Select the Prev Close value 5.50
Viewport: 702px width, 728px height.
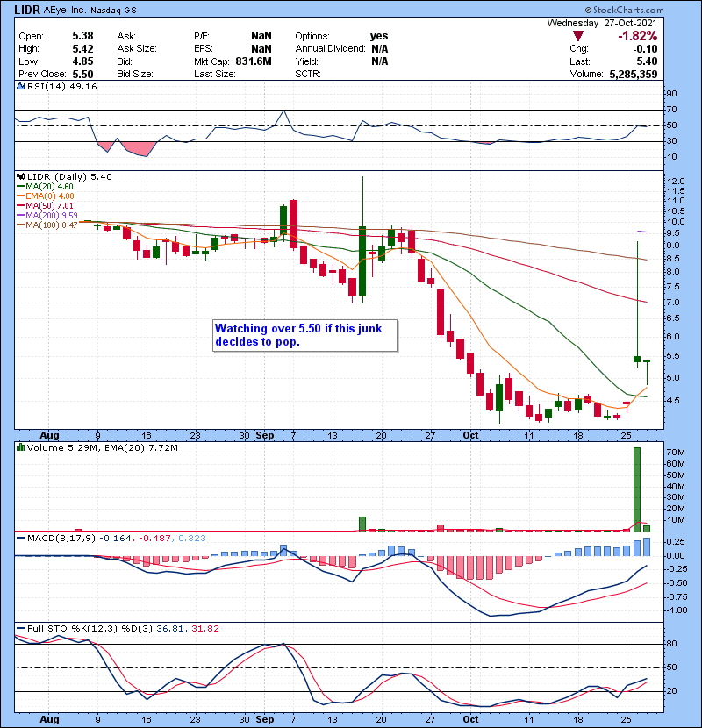click(x=82, y=75)
